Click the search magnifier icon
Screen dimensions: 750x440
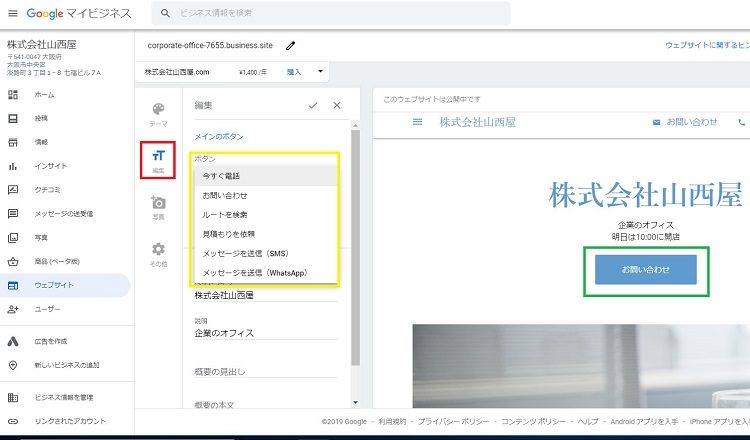point(165,13)
